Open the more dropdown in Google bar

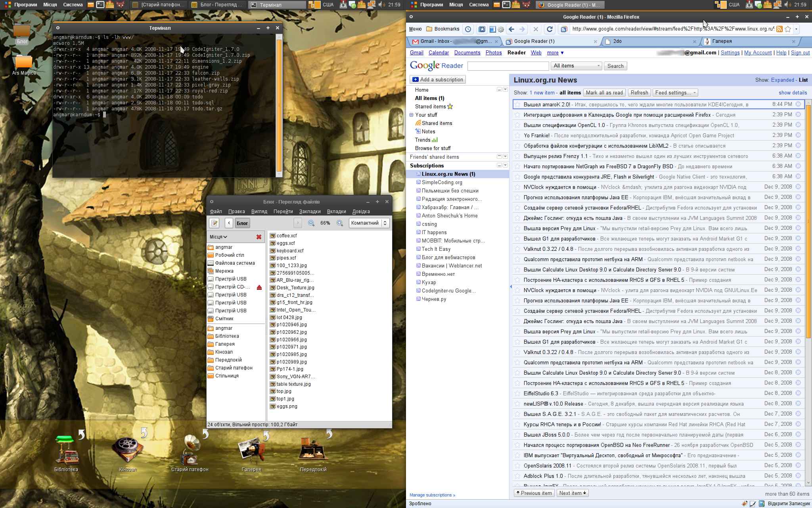pyautogui.click(x=555, y=53)
